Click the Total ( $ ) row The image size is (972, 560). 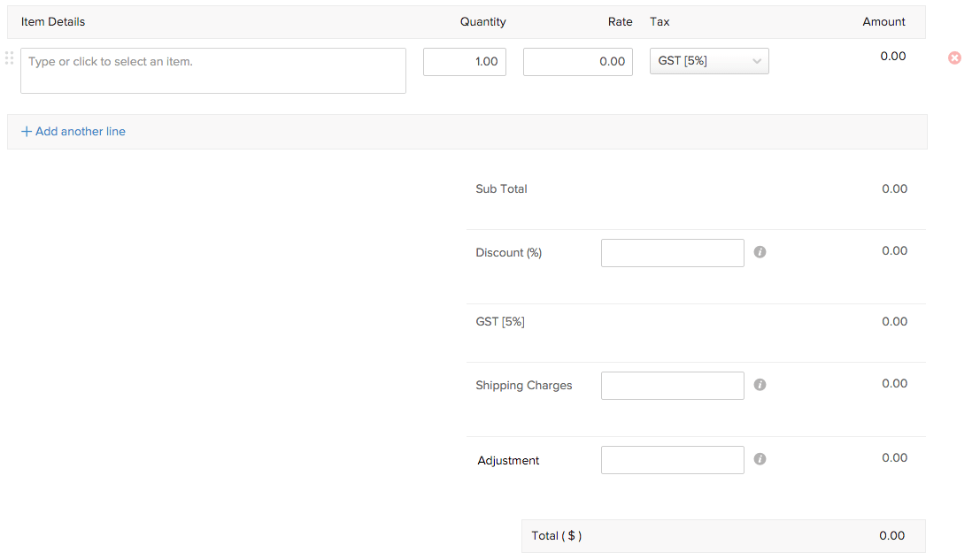[721, 535]
